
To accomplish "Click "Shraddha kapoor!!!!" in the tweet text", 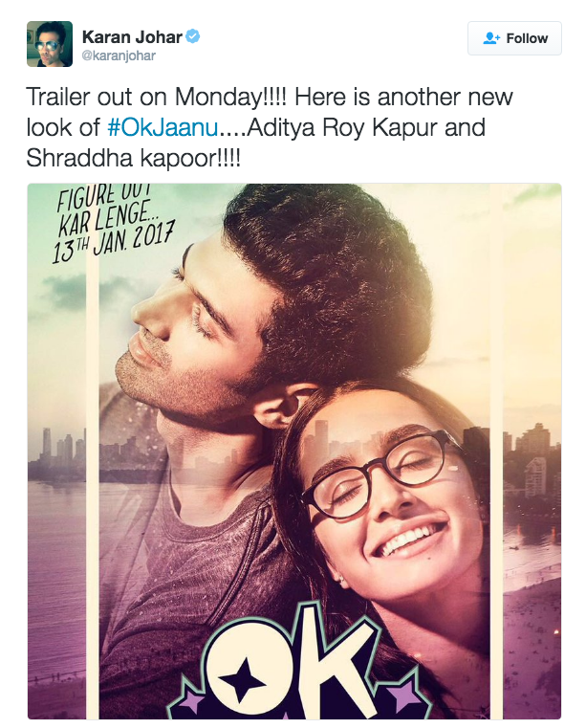I will point(134,158).
